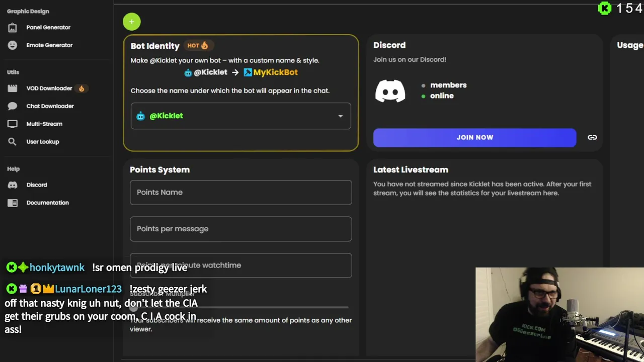The height and width of the screenshot is (362, 644).
Task: Click the streamer webcam thumbnail
Action: pos(559,315)
